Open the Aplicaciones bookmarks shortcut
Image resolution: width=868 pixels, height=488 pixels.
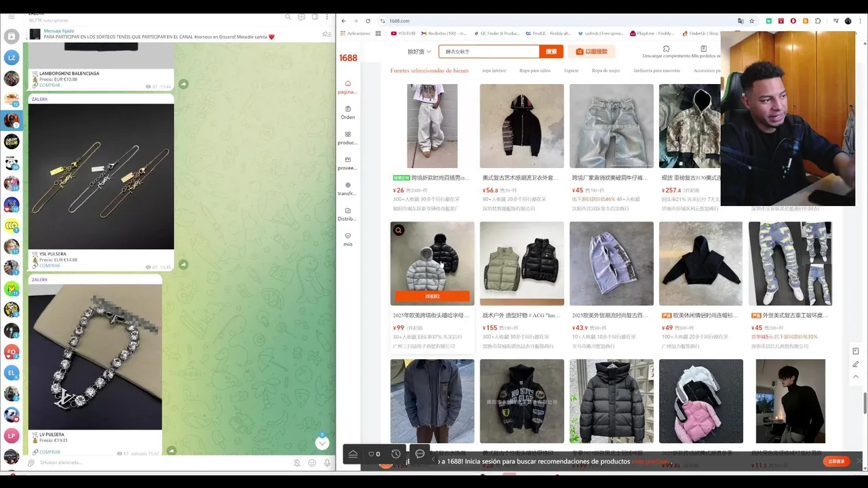355,33
